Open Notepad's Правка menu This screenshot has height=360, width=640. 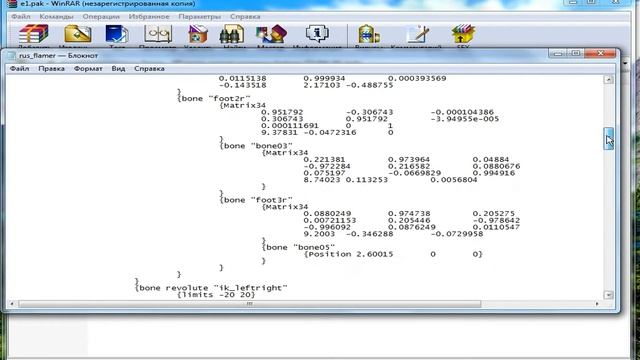[x=51, y=69]
